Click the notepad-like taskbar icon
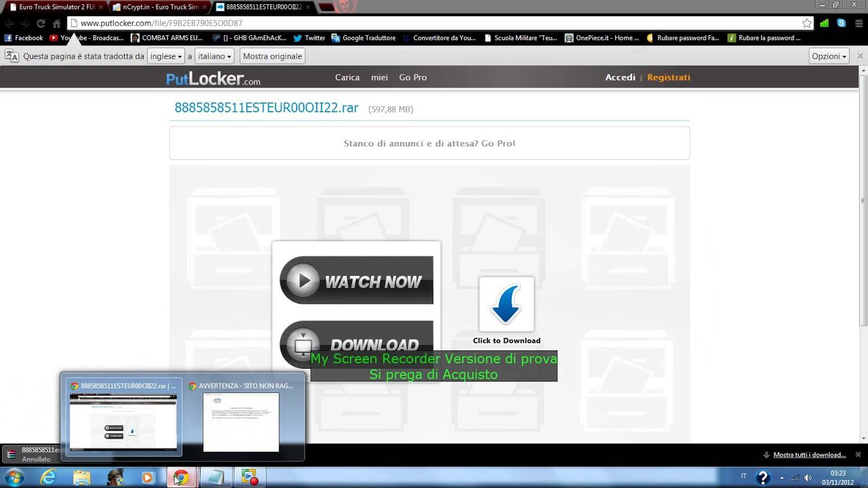 pyautogui.click(x=216, y=477)
